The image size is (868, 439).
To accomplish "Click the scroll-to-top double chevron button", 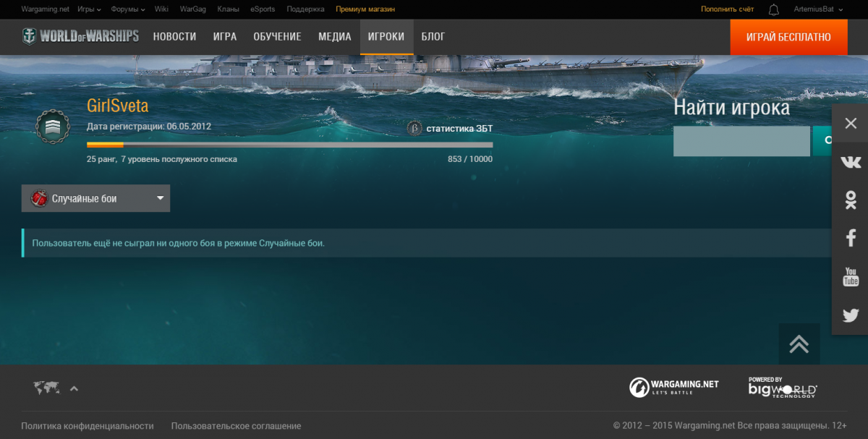I will tap(799, 344).
